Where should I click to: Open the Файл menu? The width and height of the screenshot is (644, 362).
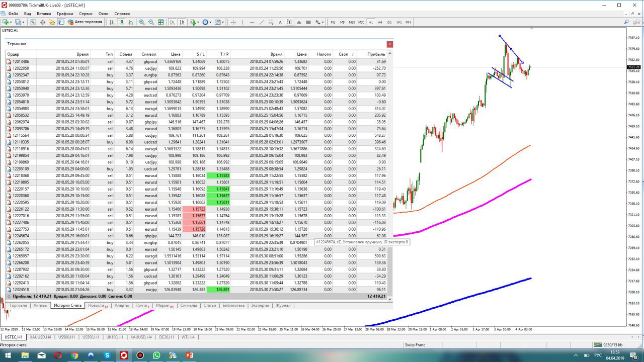pyautogui.click(x=13, y=14)
